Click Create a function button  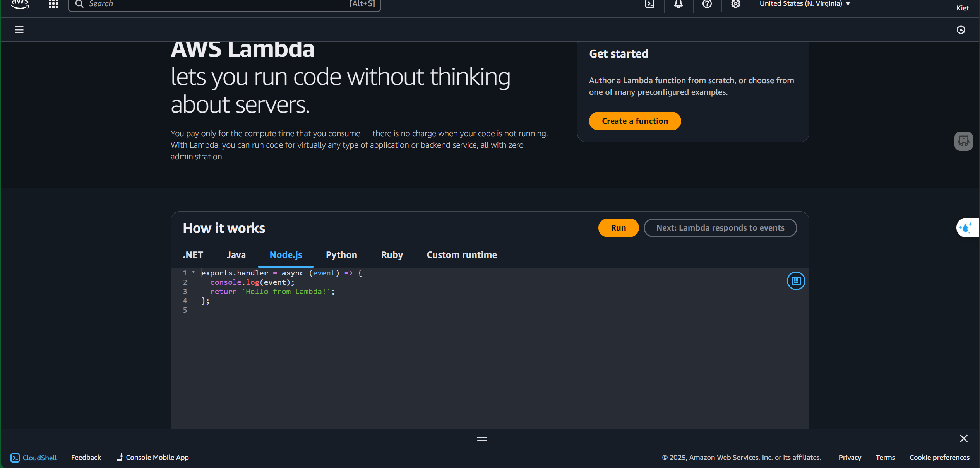(635, 121)
